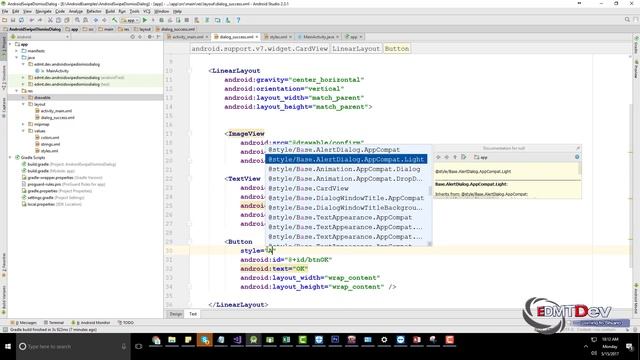Open the File menu
This screenshot has width=640, height=360.
[5, 11]
